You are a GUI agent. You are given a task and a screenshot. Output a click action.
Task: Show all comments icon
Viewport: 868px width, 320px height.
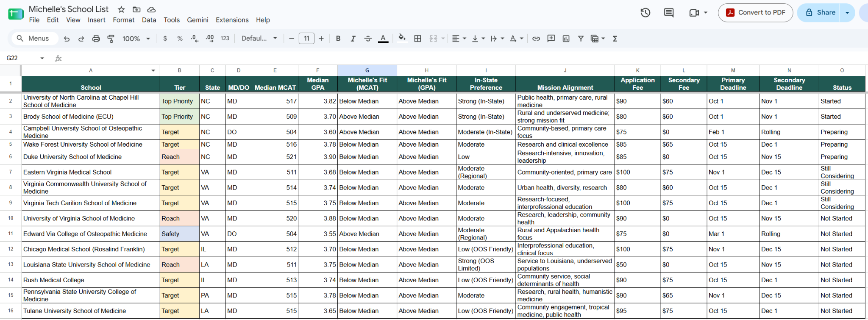(669, 13)
